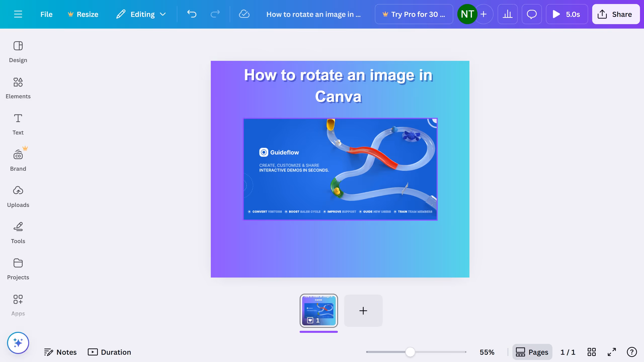Switch to grid view of pages

(x=591, y=352)
